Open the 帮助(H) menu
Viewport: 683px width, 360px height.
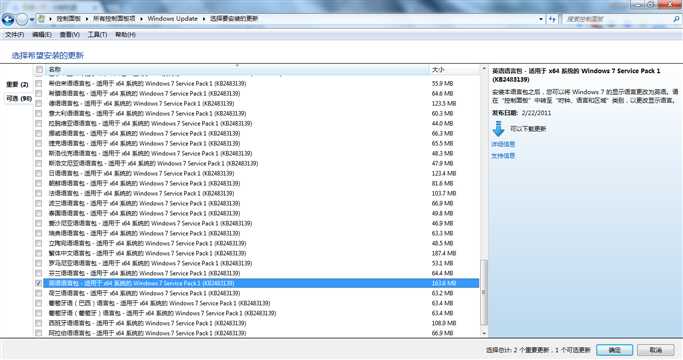[125, 34]
